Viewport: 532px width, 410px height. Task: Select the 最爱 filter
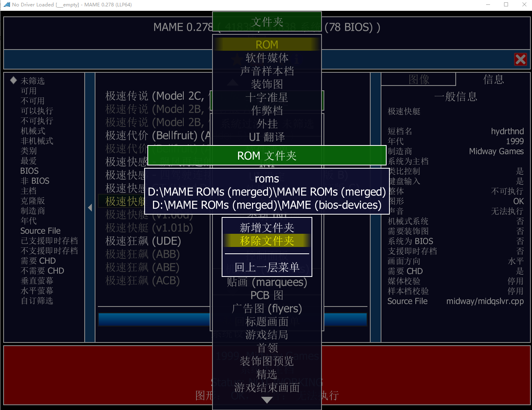[x=28, y=161]
